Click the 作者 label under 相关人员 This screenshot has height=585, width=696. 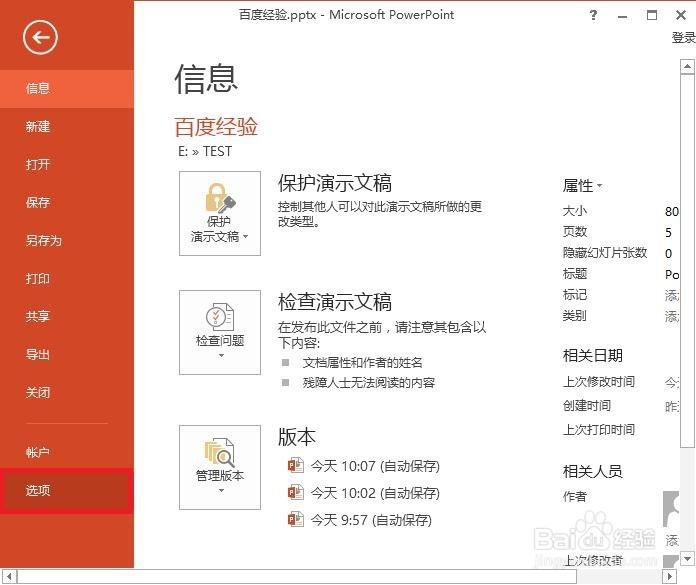click(x=575, y=496)
